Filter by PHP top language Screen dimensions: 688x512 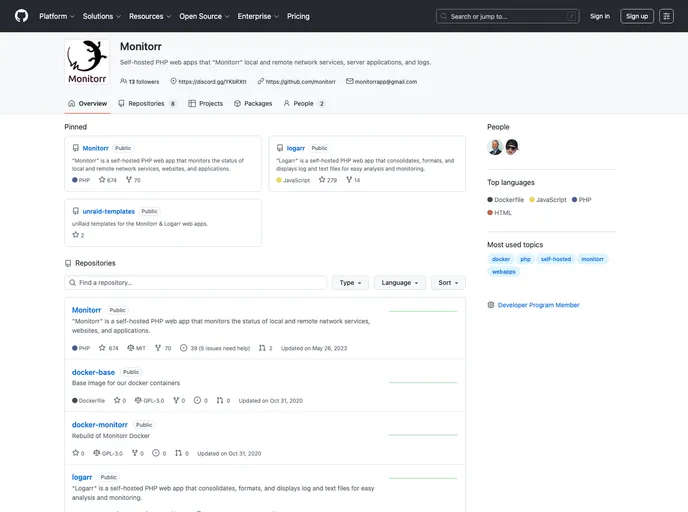coord(581,200)
